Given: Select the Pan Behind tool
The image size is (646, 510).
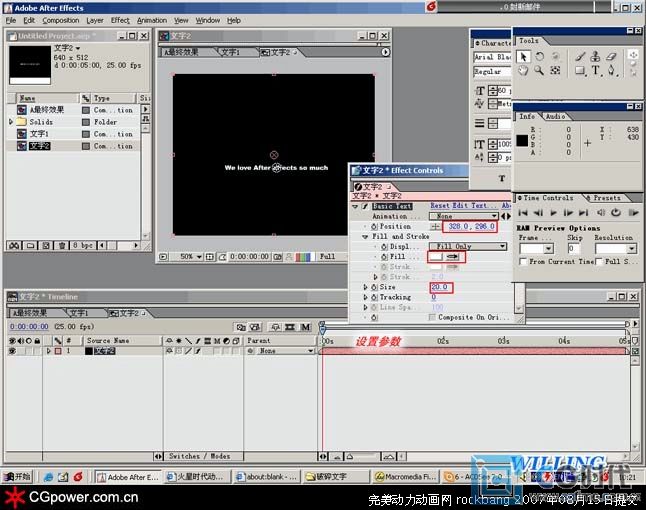Looking at the screenshot, I should [555, 70].
